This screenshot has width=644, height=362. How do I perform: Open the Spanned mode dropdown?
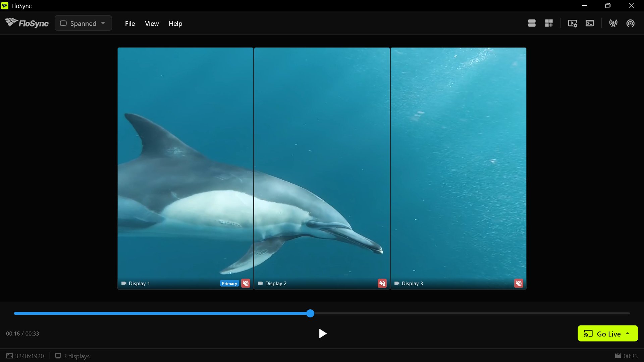[83, 23]
